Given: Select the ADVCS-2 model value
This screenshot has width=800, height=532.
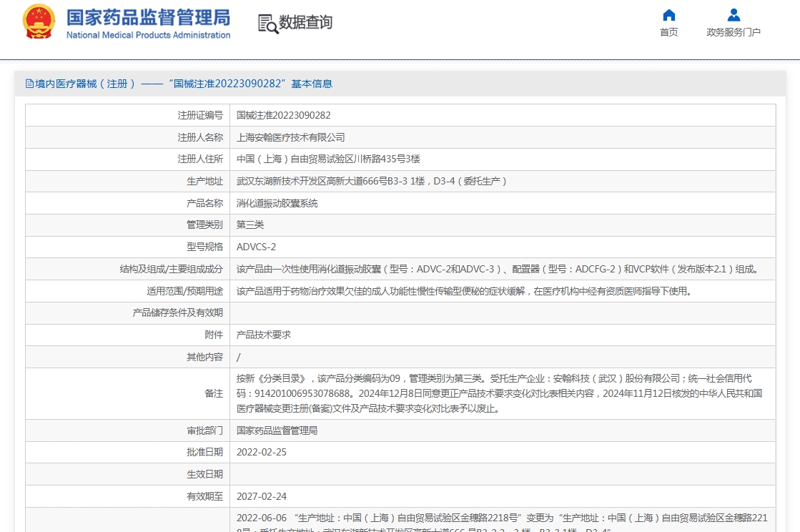Looking at the screenshot, I should (x=256, y=247).
